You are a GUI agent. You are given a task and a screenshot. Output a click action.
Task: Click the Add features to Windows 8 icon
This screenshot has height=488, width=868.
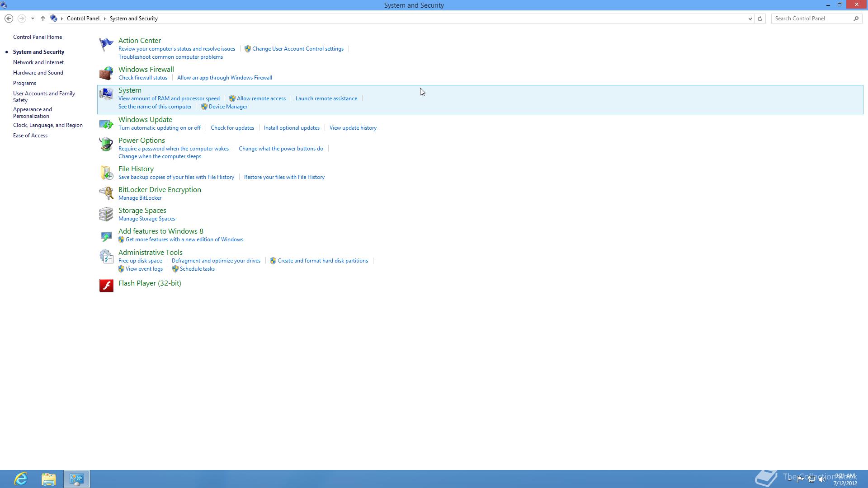tap(106, 235)
